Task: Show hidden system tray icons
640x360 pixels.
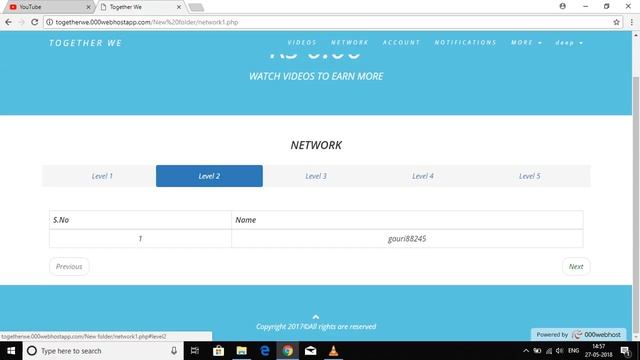Action: (526, 351)
